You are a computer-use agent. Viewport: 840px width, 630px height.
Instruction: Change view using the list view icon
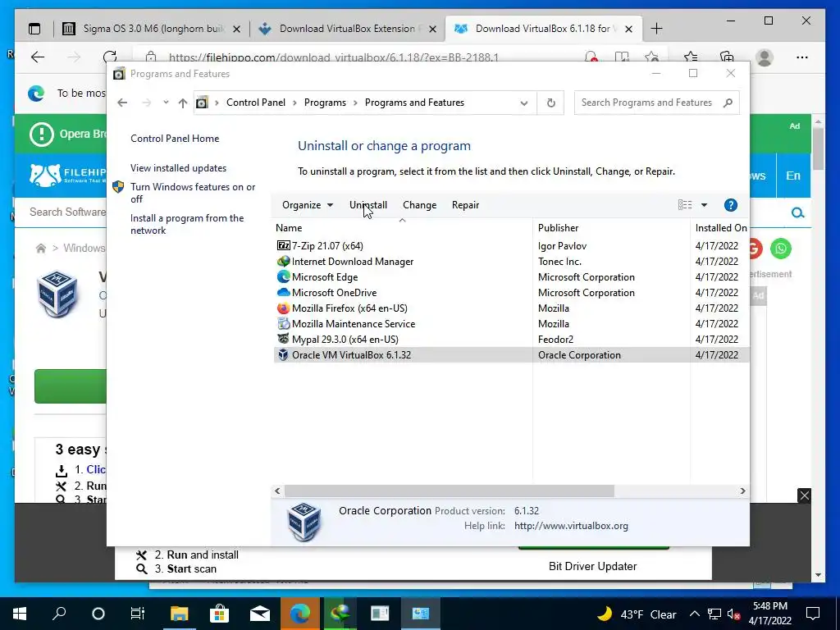(x=685, y=204)
